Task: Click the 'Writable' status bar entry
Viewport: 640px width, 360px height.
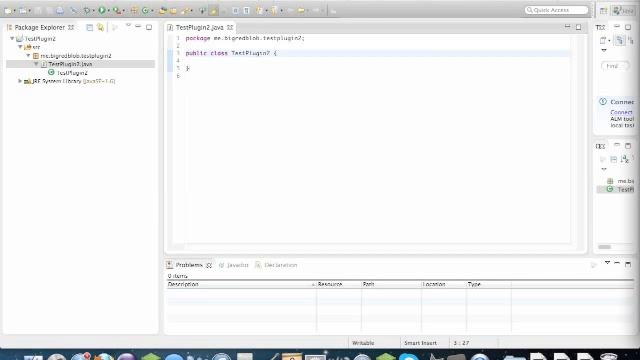Action: click(363, 343)
